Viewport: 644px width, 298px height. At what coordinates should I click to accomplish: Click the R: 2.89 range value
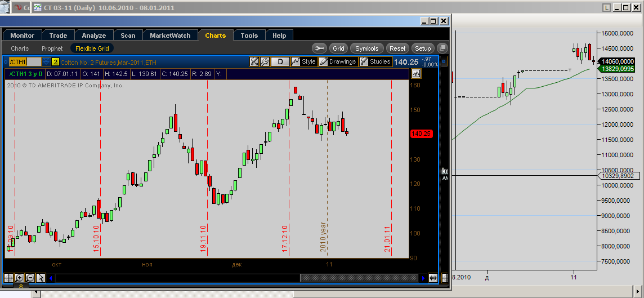[202, 74]
